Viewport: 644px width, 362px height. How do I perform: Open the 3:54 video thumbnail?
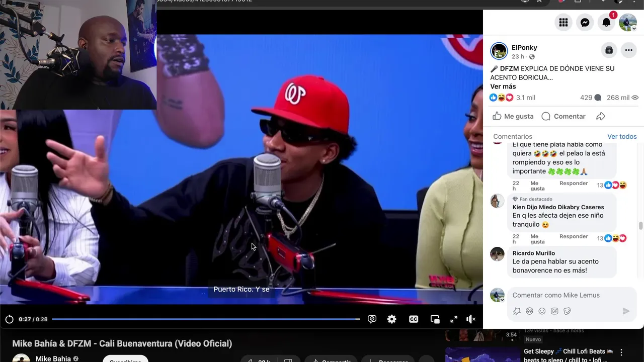[482, 335]
